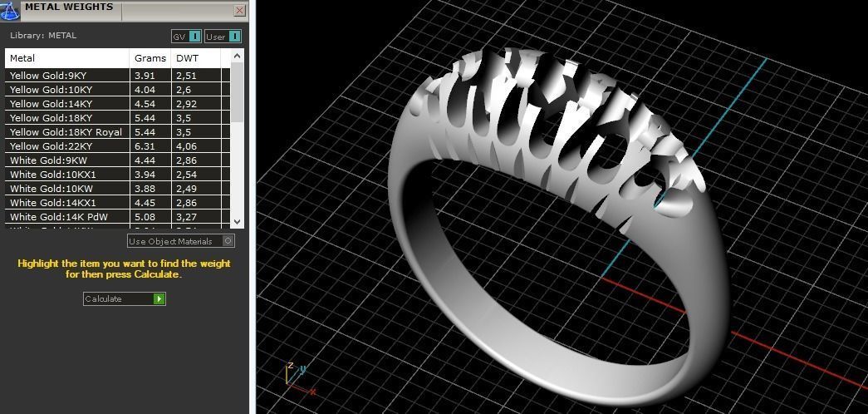
Task: Sort by the Grams column header
Action: point(150,58)
